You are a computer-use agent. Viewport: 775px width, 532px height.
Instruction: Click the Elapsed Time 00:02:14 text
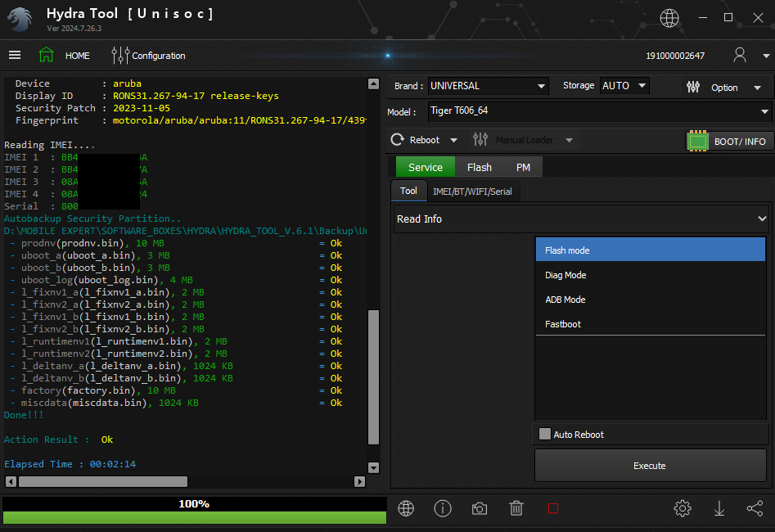click(x=70, y=464)
